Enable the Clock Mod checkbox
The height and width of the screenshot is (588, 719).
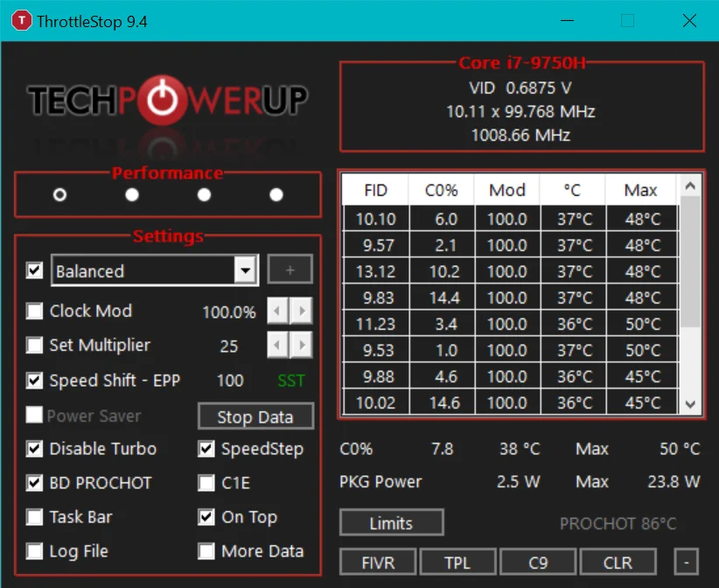pyautogui.click(x=34, y=311)
